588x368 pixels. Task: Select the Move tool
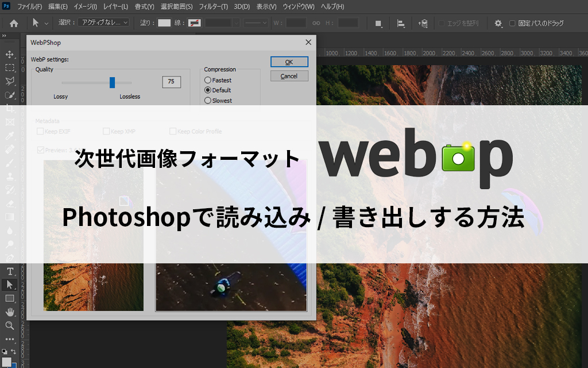10,55
